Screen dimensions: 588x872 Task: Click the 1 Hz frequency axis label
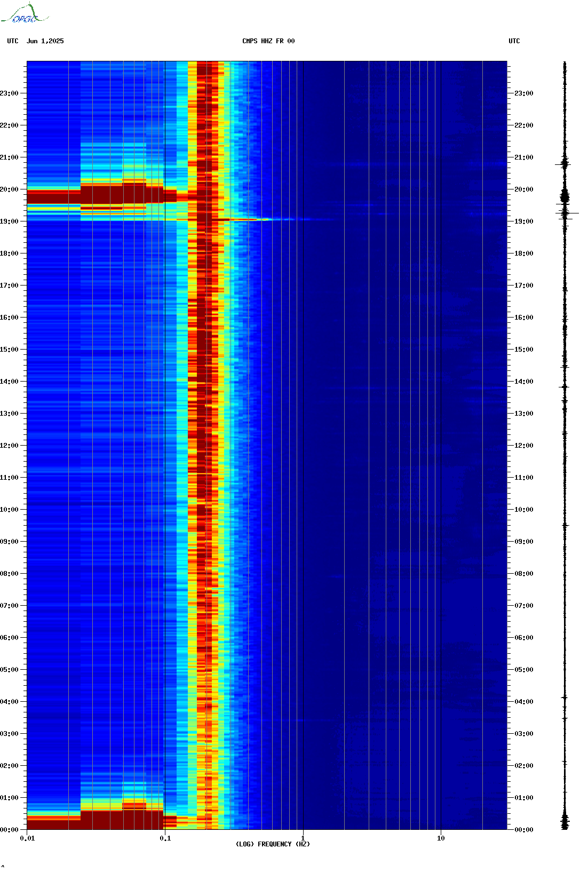(303, 838)
